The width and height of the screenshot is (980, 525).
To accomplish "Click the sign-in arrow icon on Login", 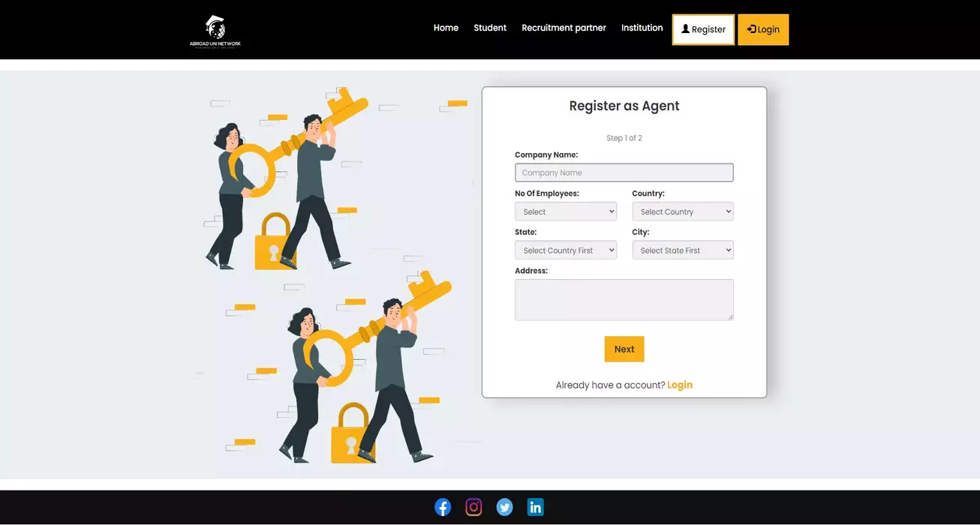I will 751,29.
